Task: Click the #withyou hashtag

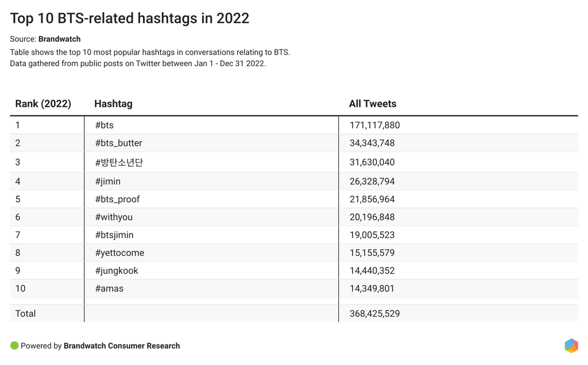Action: click(114, 217)
